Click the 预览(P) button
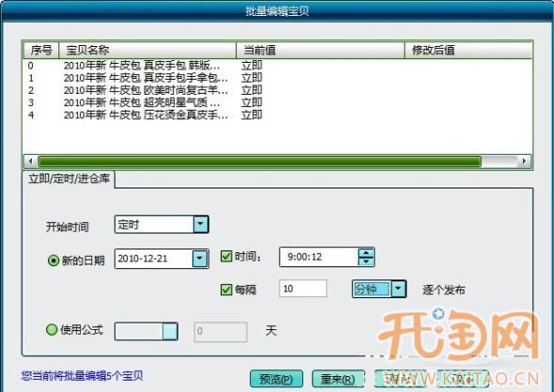Screen dimensions: 554x392 click(276, 379)
